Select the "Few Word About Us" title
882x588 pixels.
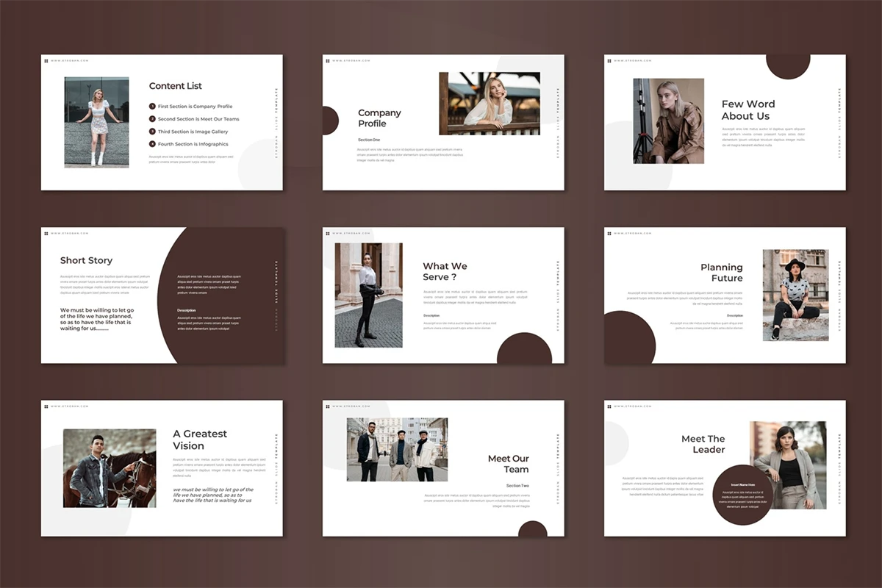(747, 110)
